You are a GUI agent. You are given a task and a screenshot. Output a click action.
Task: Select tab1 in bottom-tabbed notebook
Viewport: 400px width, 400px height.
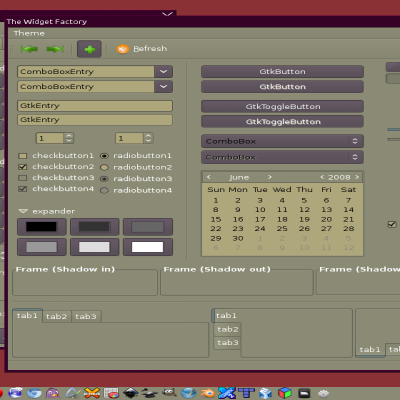tap(370, 350)
